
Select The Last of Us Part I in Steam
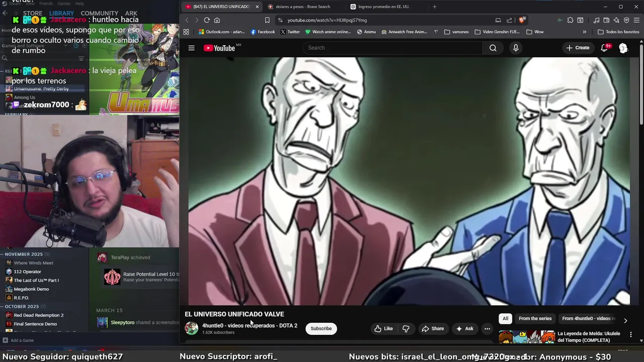click(36, 280)
